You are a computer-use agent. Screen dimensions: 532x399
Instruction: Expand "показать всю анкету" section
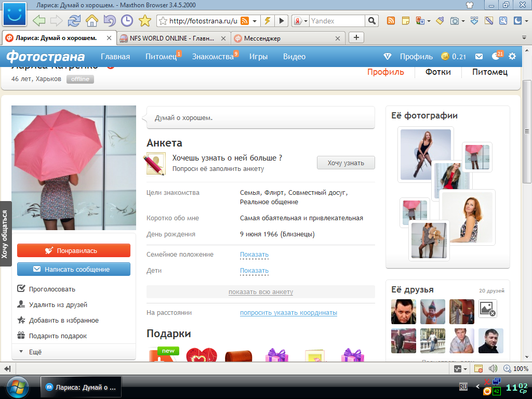(x=261, y=292)
